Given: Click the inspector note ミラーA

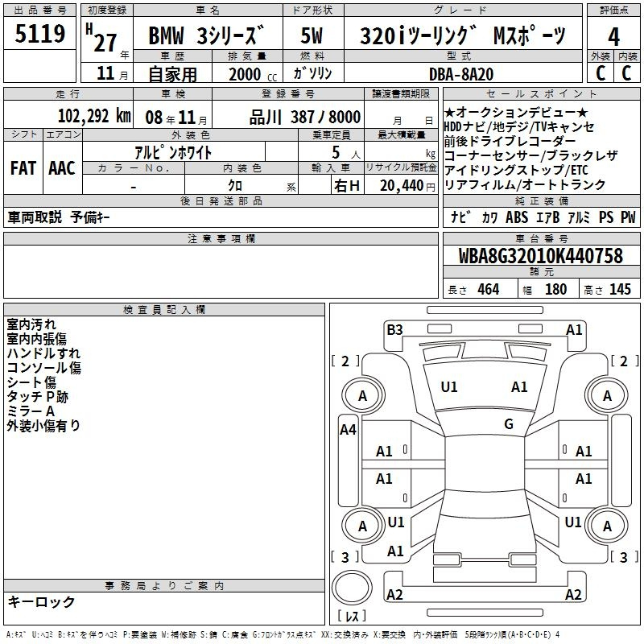Looking at the screenshot, I should (x=31, y=411).
